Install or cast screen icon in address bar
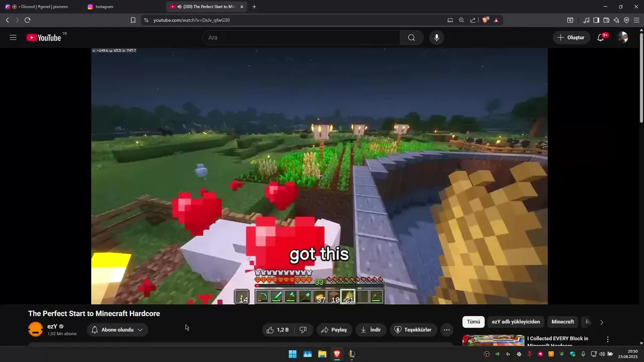644x362 pixels. click(450, 20)
